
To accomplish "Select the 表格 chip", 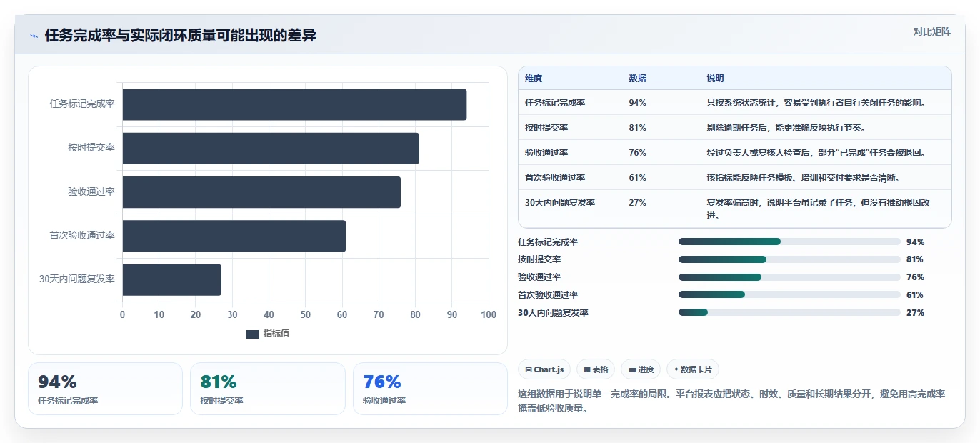I will click(596, 369).
